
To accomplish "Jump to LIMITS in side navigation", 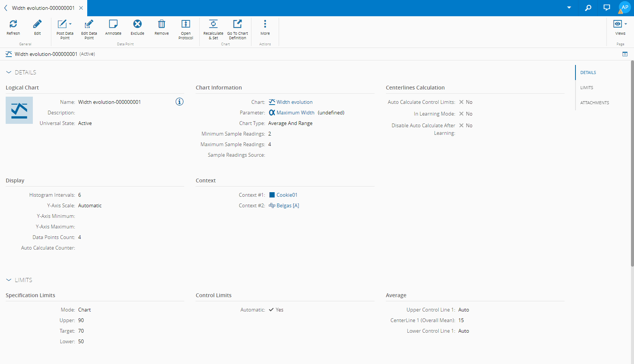I will 586,88.
